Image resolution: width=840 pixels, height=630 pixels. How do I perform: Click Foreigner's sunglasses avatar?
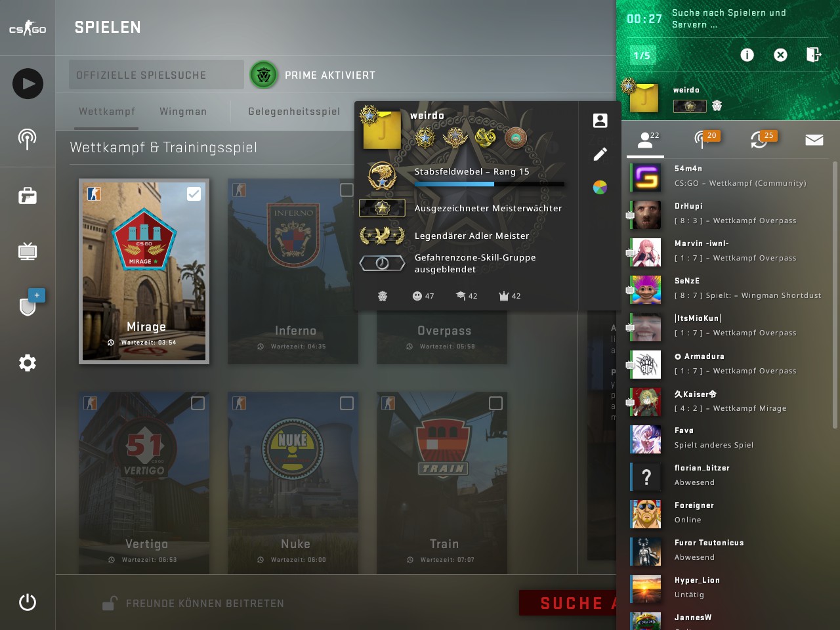click(646, 514)
